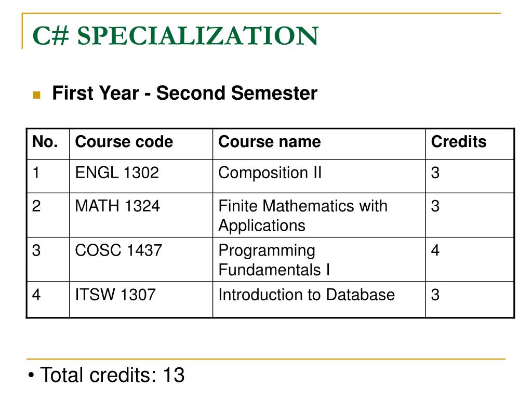Click the Programming Fundamentals I cell
This screenshot has height=399, width=532.
319,260
